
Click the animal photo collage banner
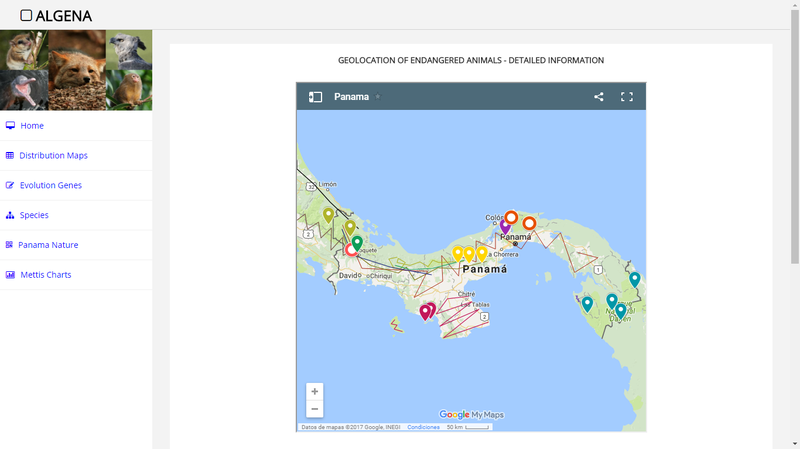tap(76, 70)
